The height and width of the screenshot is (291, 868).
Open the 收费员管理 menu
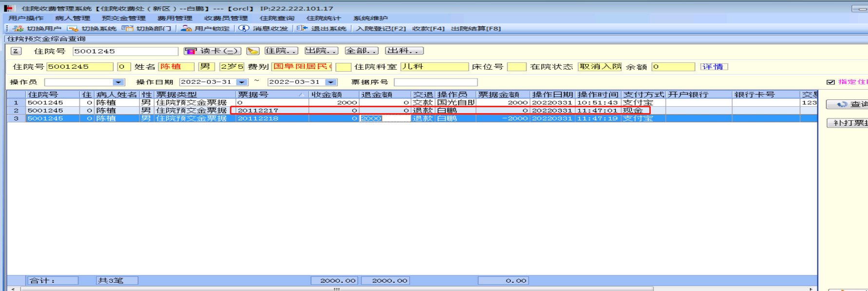click(x=226, y=18)
